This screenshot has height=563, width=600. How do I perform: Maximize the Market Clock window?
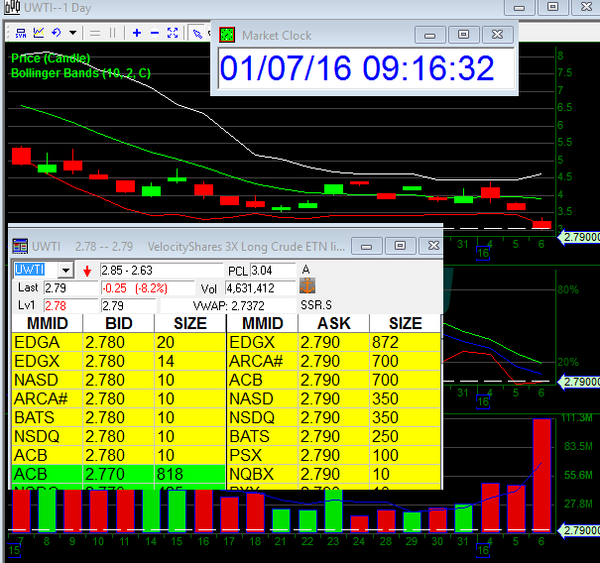[463, 35]
